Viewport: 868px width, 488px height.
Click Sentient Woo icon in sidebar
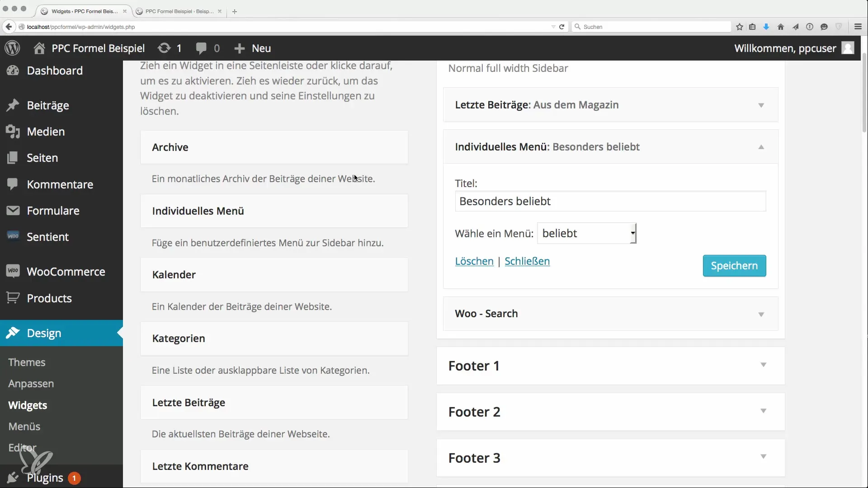pos(13,236)
